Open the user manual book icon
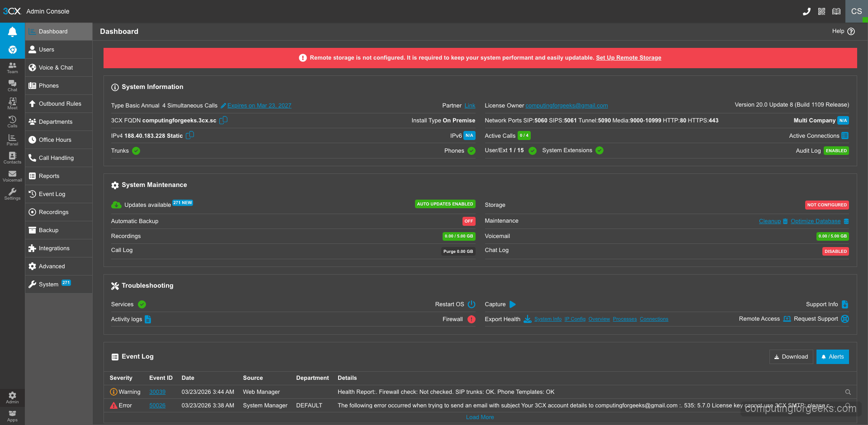The height and width of the screenshot is (425, 868). 836,11
